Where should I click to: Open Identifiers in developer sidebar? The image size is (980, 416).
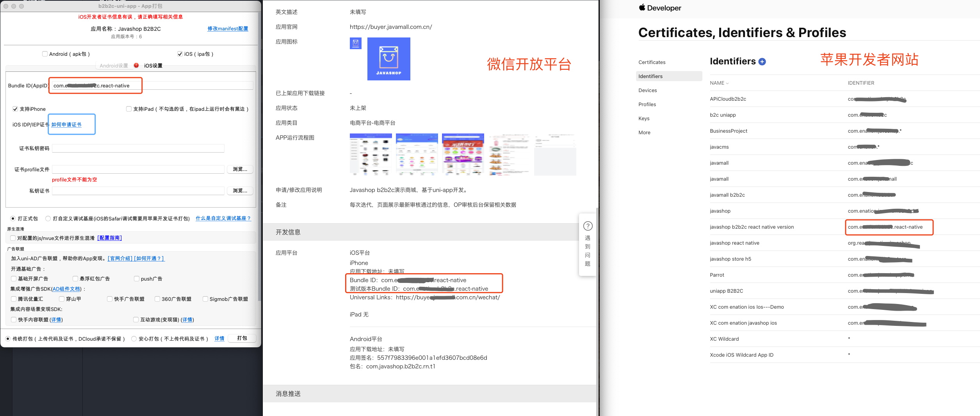coord(669,76)
